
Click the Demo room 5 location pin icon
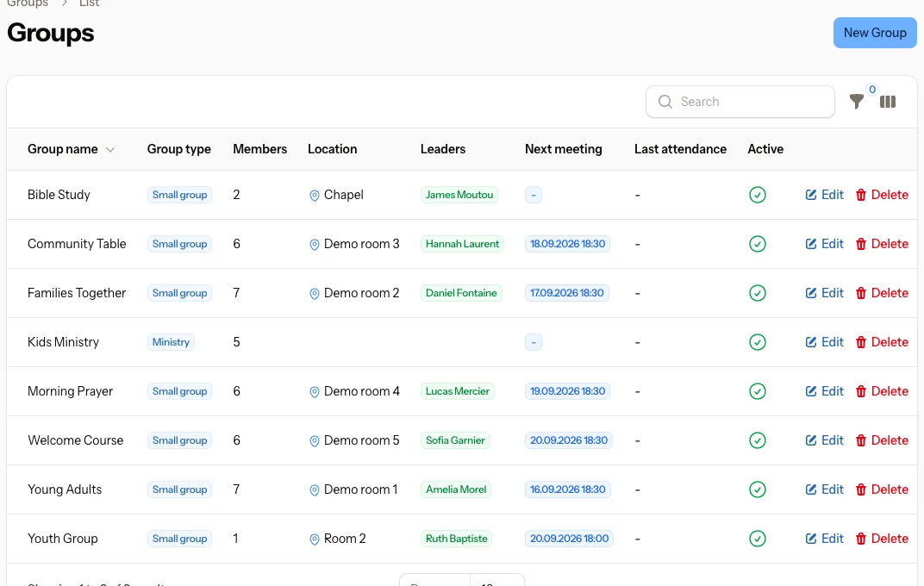pos(314,440)
